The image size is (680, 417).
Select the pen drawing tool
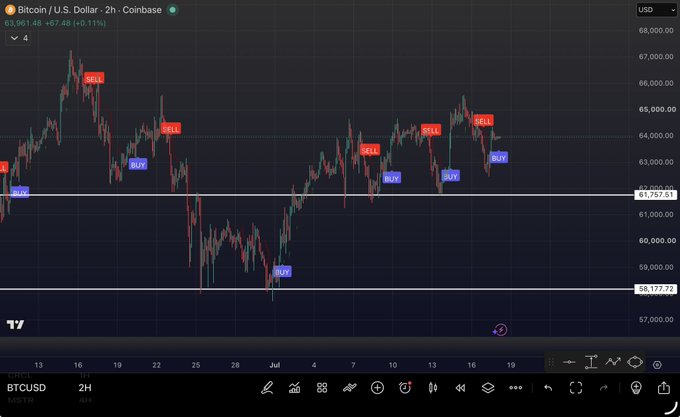point(267,388)
